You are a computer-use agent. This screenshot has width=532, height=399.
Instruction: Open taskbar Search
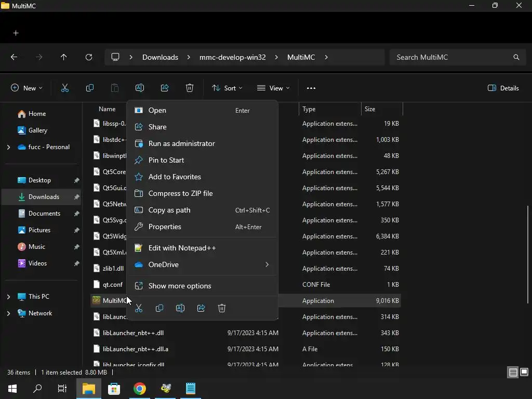37,389
